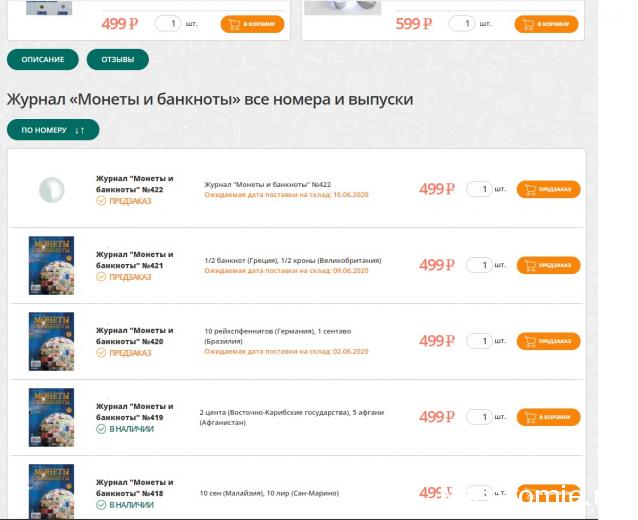Click quantity field for issue №421
The image size is (638, 520).
[x=479, y=265]
